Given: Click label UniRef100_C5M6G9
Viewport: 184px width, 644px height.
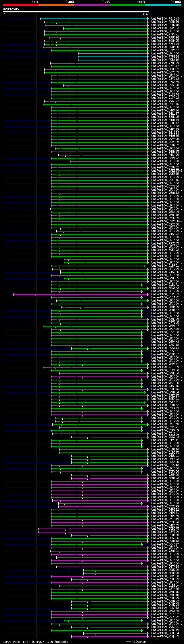Looking at the screenshot, I should click(165, 307).
